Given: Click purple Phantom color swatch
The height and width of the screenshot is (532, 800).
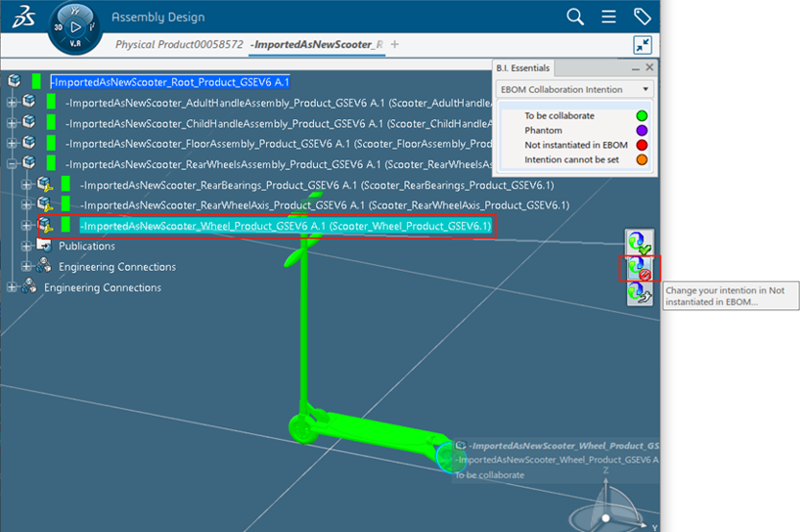Looking at the screenshot, I should coord(642,131).
